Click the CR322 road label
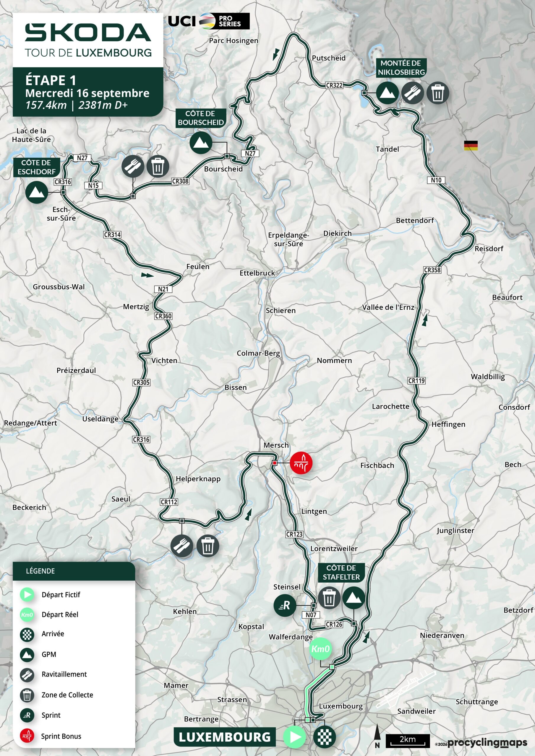Image resolution: width=535 pixels, height=756 pixels. tap(334, 85)
